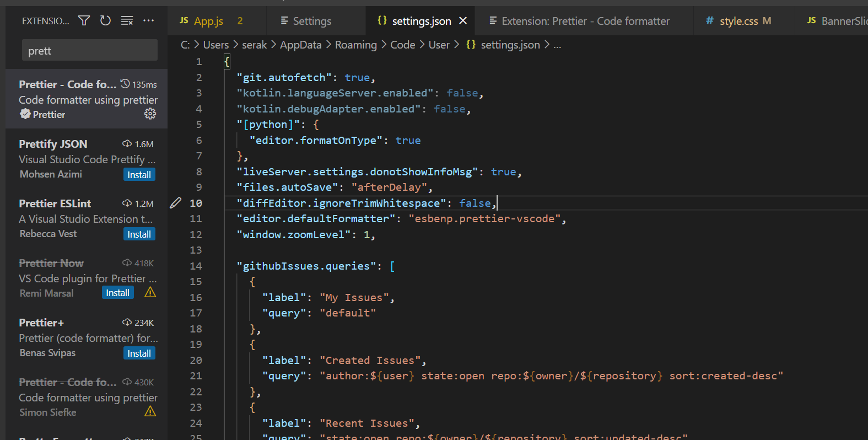The width and height of the screenshot is (868, 440).
Task: Click the JS file icon on App.js tab
Action: tap(184, 20)
